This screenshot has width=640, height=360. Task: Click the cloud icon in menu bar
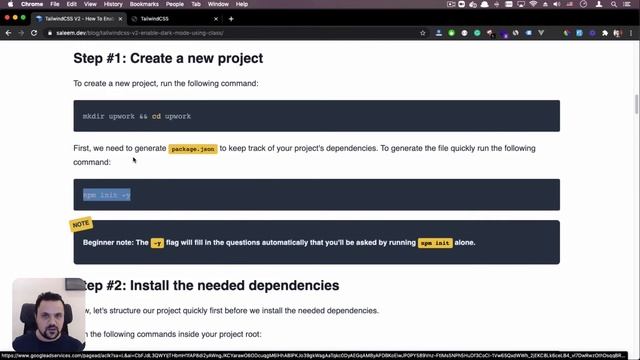tap(484, 4)
